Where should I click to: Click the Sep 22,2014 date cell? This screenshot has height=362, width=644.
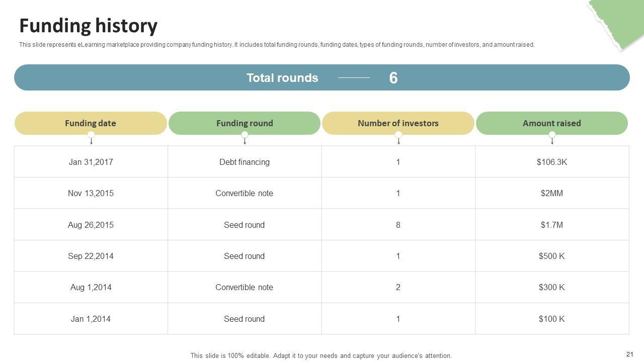[x=91, y=256]
